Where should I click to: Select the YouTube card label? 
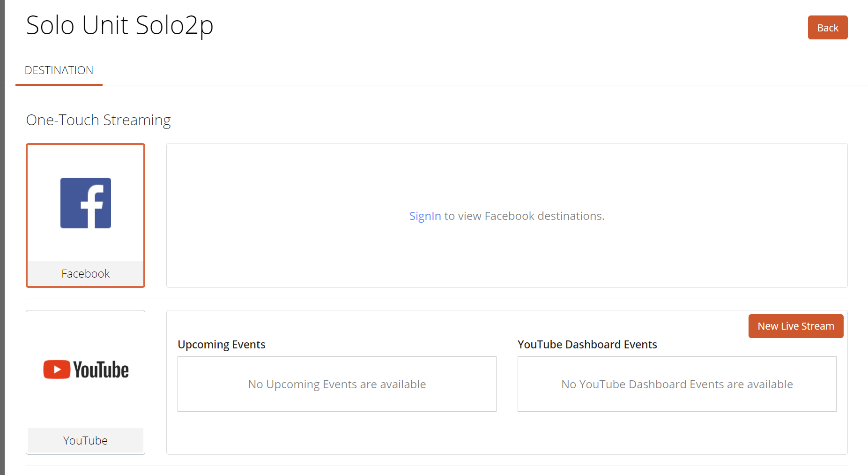tap(86, 440)
